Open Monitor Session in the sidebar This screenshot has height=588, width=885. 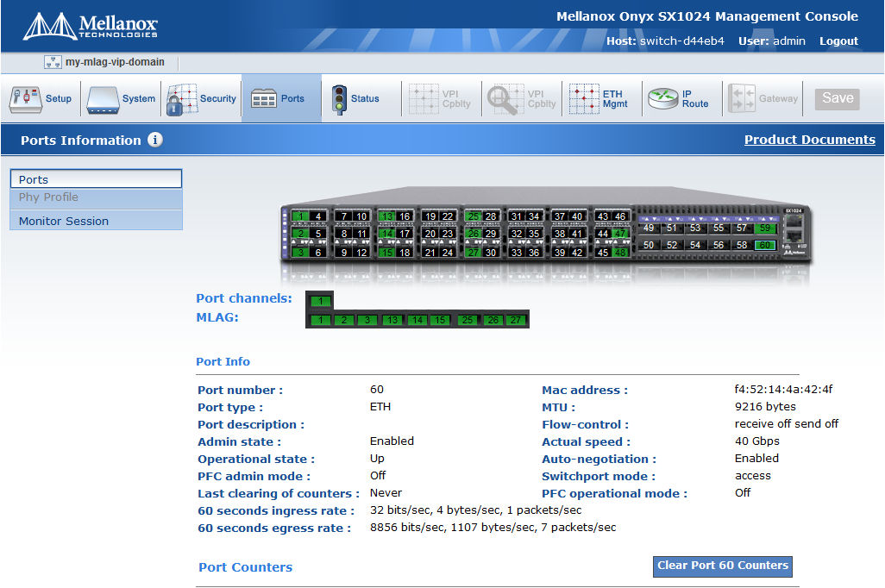[96, 221]
